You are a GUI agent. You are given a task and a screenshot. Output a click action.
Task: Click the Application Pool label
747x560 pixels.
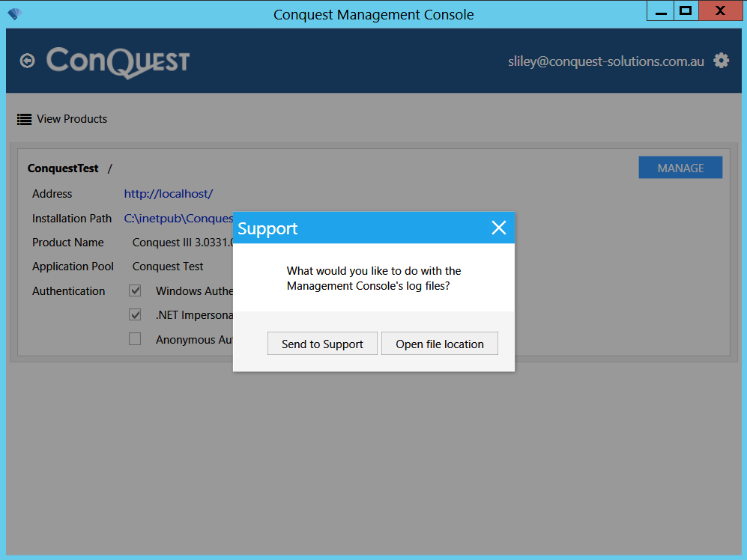click(x=73, y=267)
